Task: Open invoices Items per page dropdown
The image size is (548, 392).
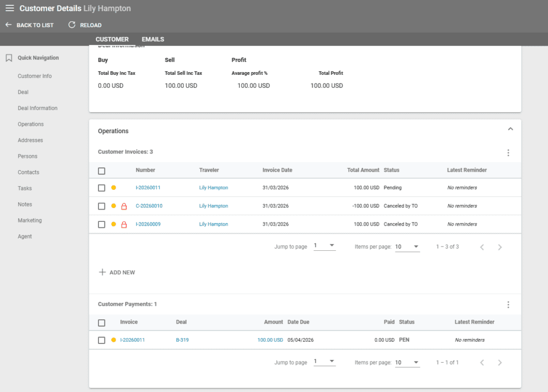Action: pyautogui.click(x=407, y=247)
